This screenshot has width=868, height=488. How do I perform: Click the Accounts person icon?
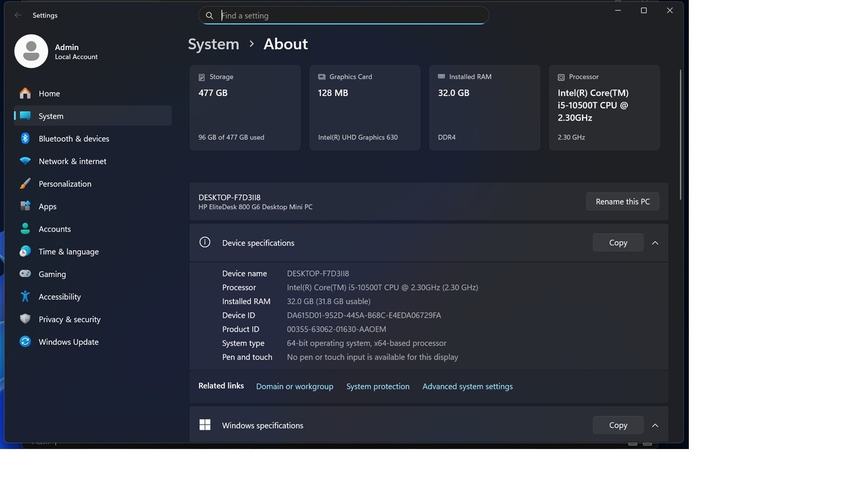25,229
